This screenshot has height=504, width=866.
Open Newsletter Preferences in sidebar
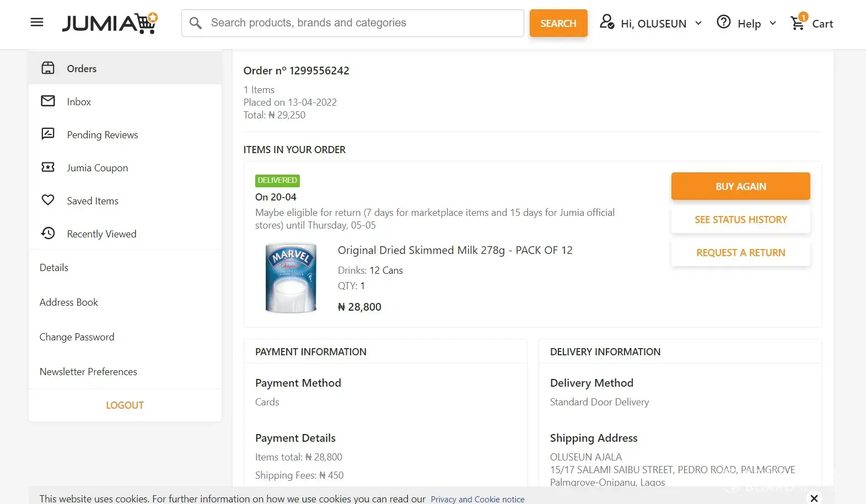88,372
